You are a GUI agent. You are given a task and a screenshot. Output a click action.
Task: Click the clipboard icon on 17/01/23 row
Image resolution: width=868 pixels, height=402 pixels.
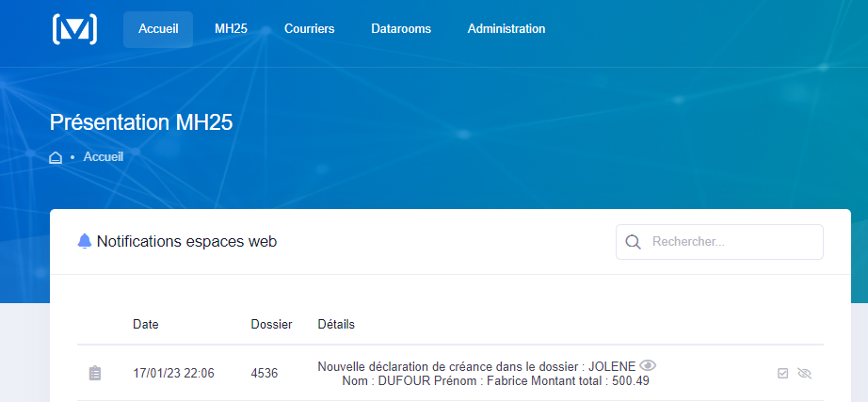click(95, 373)
